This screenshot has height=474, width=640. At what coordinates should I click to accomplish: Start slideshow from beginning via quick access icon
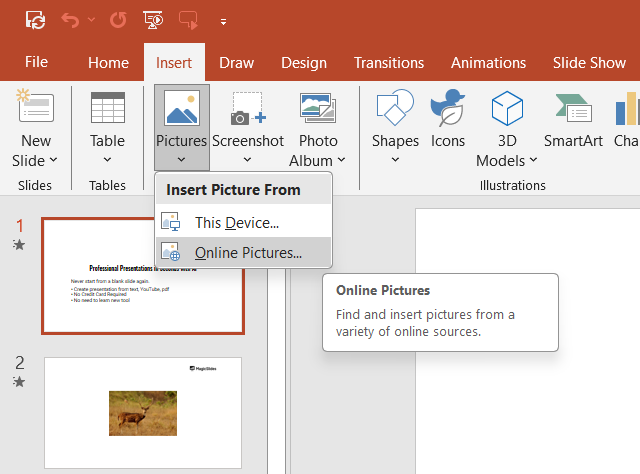[153, 19]
